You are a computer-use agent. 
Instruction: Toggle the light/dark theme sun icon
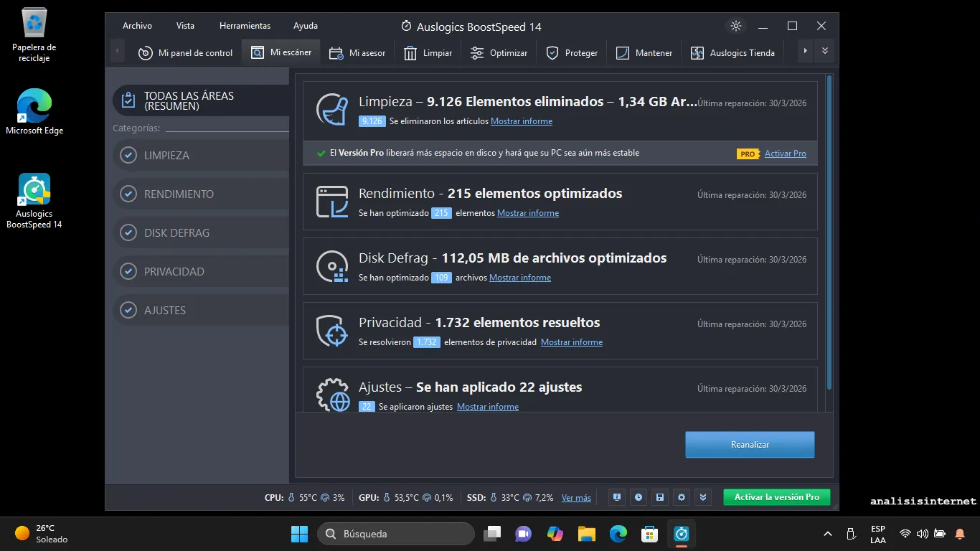(735, 26)
